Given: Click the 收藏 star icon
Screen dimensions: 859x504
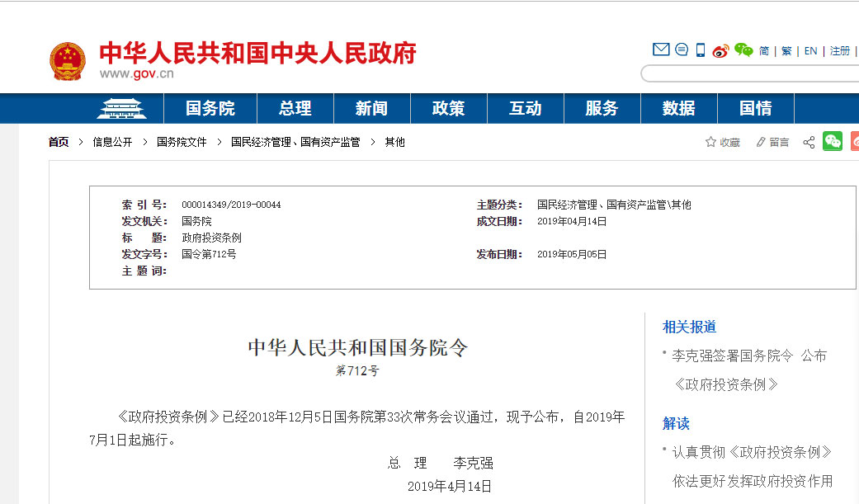Looking at the screenshot, I should pos(710,142).
